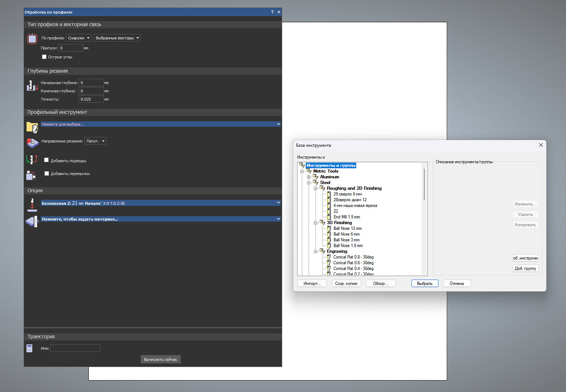The image size is (566, 392).
Task: Click the Доб. группу button
Action: [526, 269]
